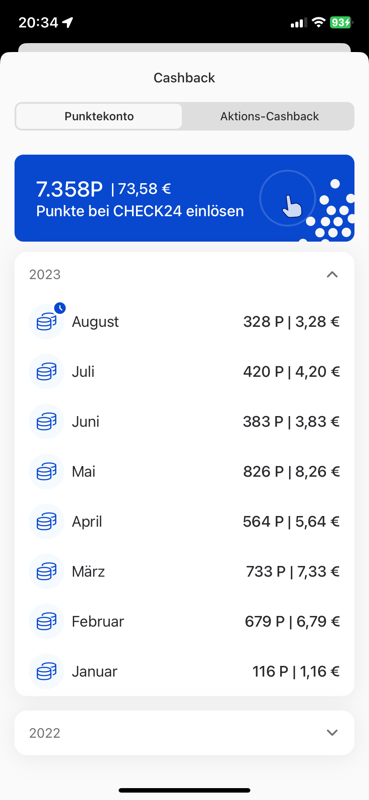Image resolution: width=369 pixels, height=800 pixels.
Task: Tap the coins icon next to Juli
Action: (x=46, y=372)
